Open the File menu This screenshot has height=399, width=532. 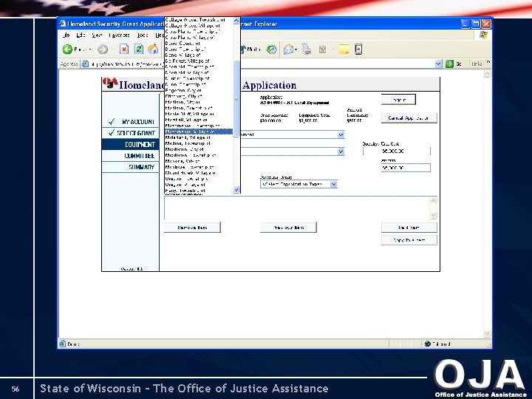(x=66, y=35)
